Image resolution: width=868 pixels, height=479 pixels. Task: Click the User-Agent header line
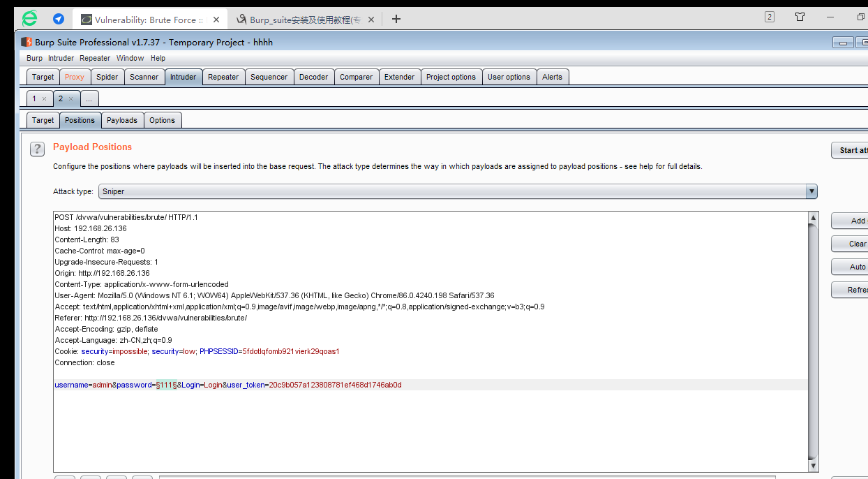pos(275,295)
